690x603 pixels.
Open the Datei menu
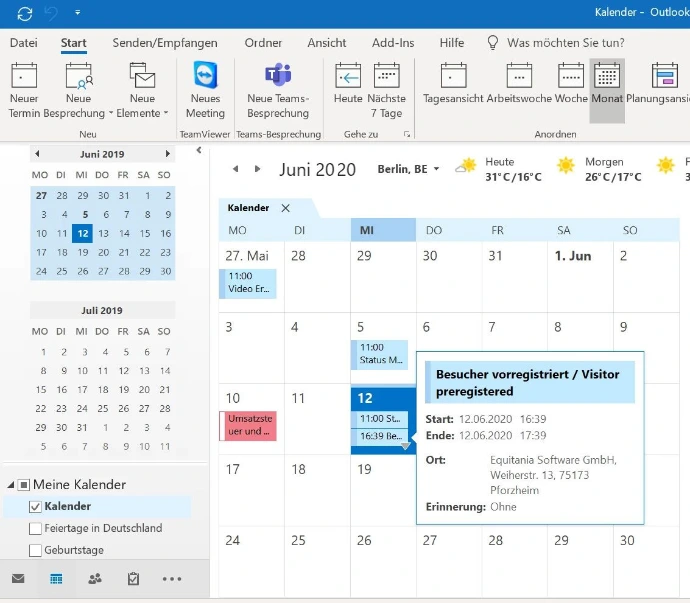(23, 43)
